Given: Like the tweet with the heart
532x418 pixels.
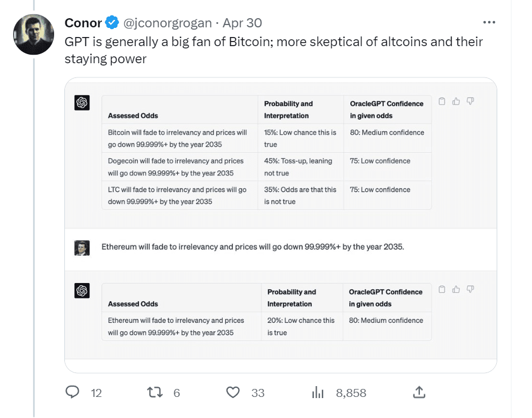Looking at the screenshot, I should click(233, 392).
